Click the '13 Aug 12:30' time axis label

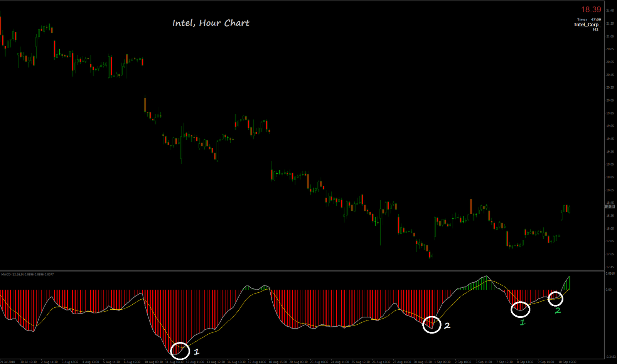coord(216,362)
